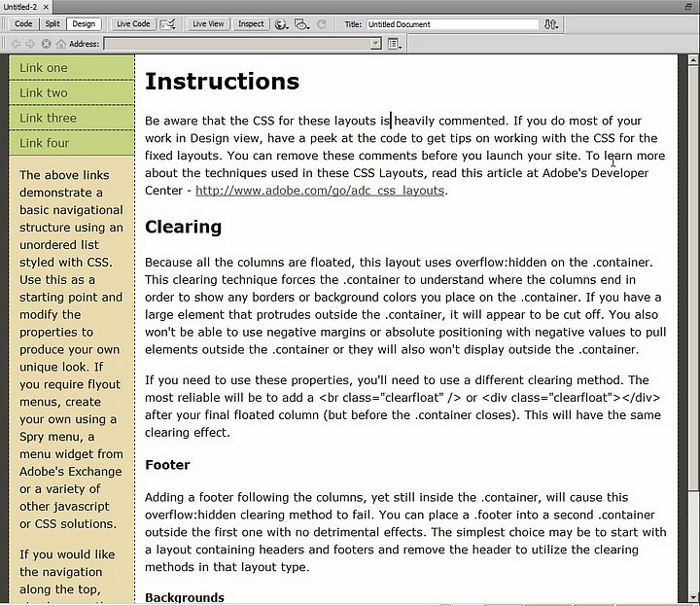Open the visual aids eye menu
Viewport: 700px width, 606px height.
[x=302, y=24]
